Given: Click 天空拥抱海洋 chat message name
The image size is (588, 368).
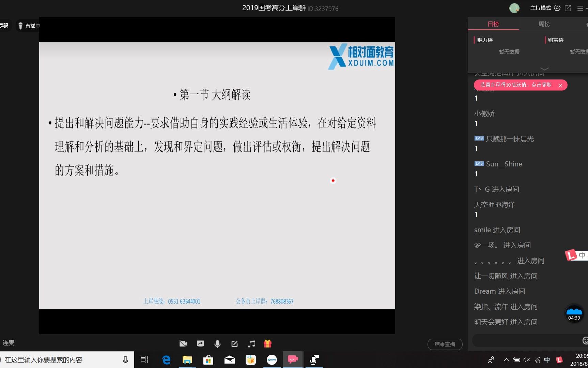Looking at the screenshot, I should click(x=495, y=205).
